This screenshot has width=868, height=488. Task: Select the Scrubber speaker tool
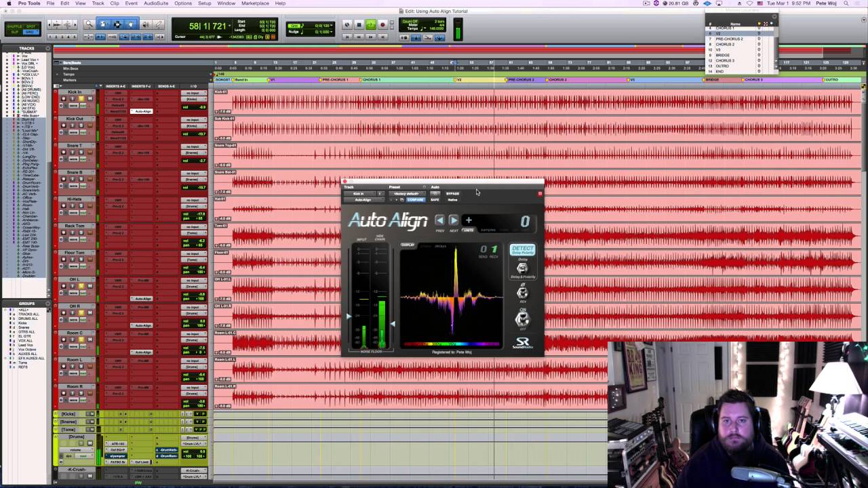click(145, 24)
